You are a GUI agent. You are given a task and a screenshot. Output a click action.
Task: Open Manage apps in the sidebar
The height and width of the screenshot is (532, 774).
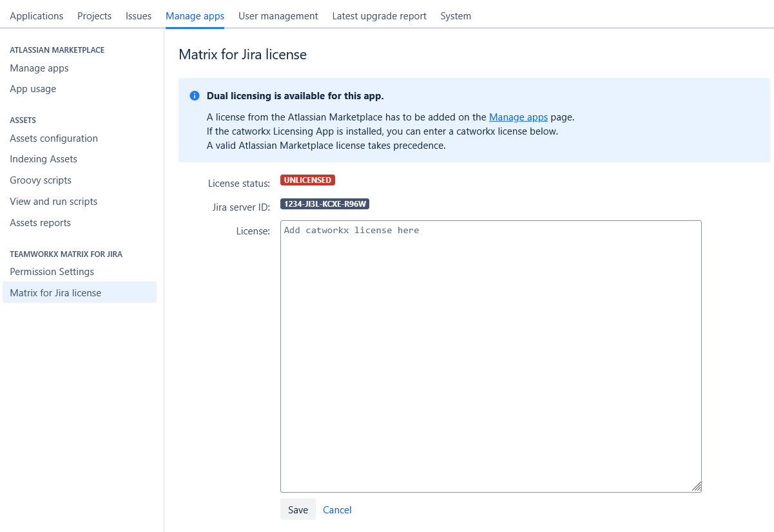(39, 68)
